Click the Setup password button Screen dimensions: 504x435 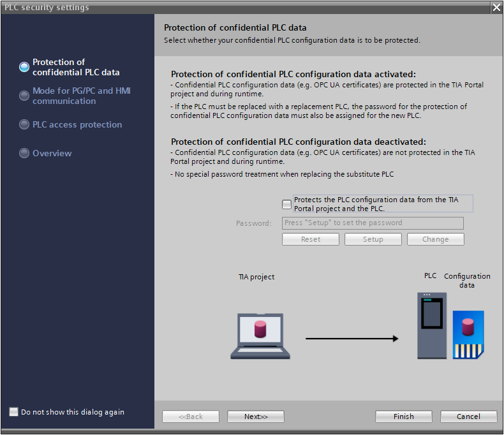(x=373, y=239)
